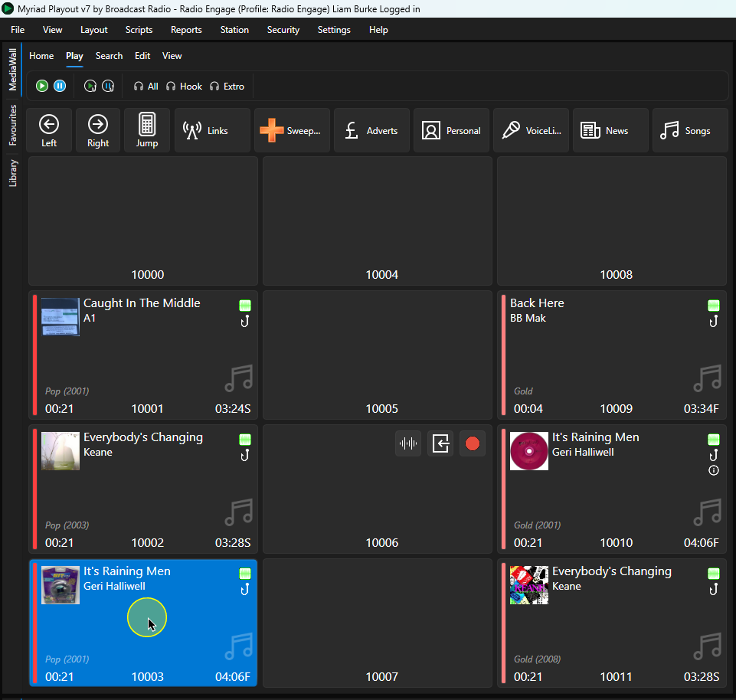The image size is (736, 700).
Task: Open the Library side panel
Action: (x=13, y=173)
